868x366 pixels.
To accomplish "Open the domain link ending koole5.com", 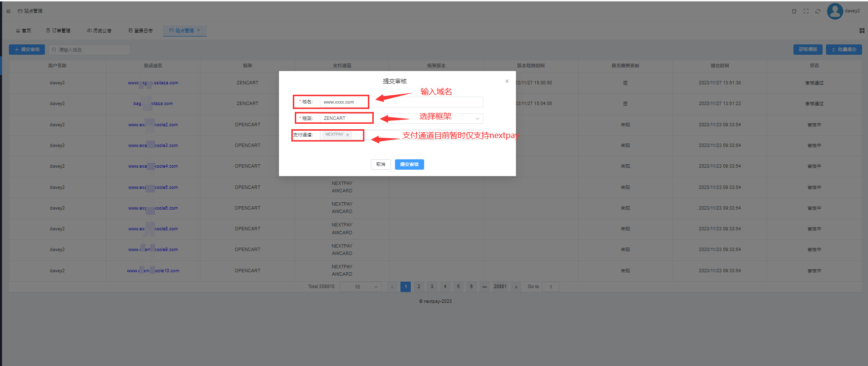I will coord(153,187).
